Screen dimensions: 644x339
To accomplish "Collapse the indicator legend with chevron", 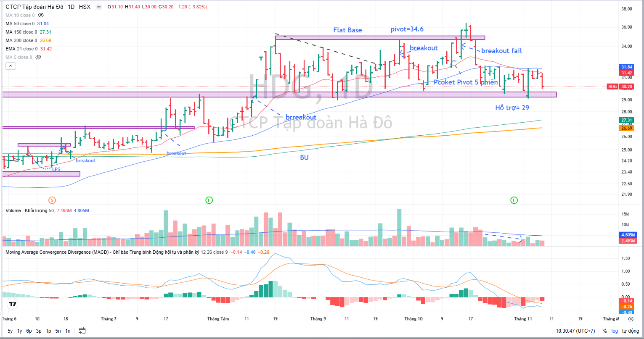I will pyautogui.click(x=11, y=66).
